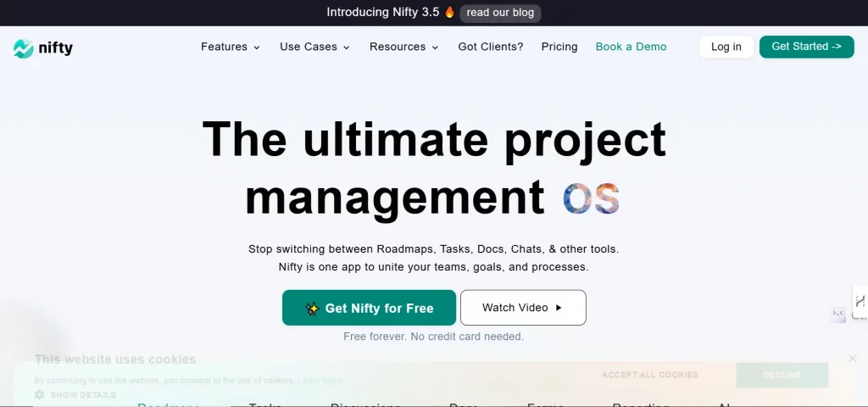
Task: Click the side widget icon at right edge
Action: click(x=860, y=302)
